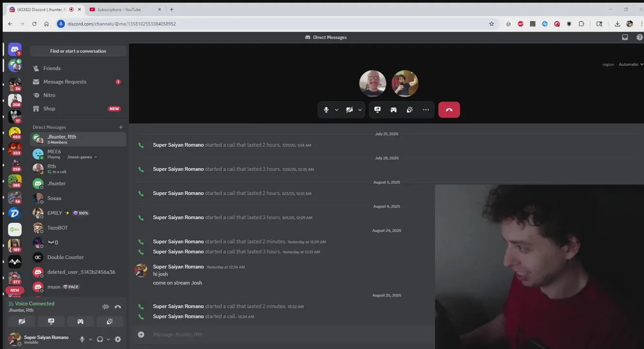Screen dimensions: 644x349
Task: Open the server with the 208 badge
Action: click(15, 100)
